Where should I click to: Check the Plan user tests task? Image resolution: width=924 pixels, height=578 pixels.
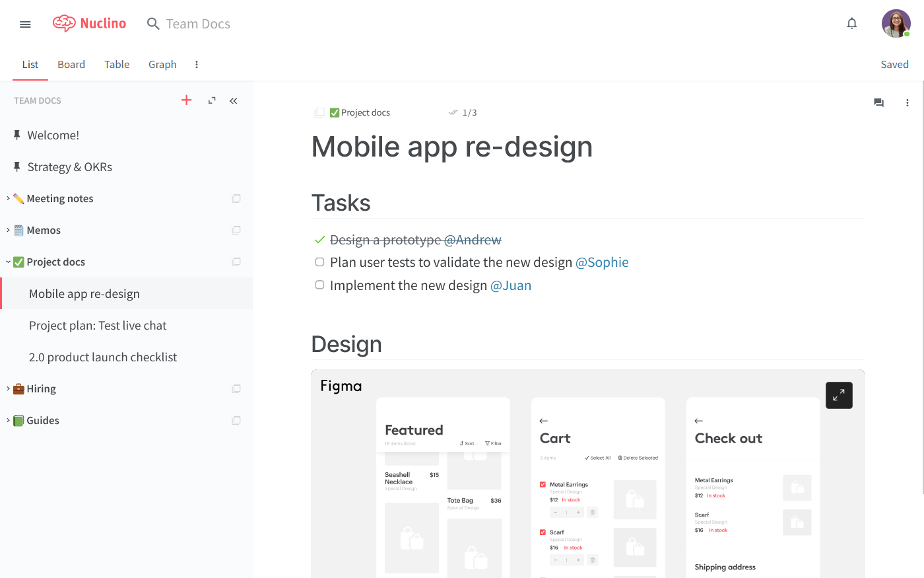tap(319, 262)
